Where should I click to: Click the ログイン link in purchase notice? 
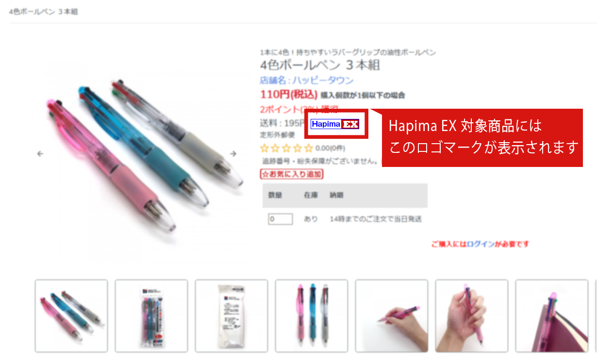coord(481,244)
